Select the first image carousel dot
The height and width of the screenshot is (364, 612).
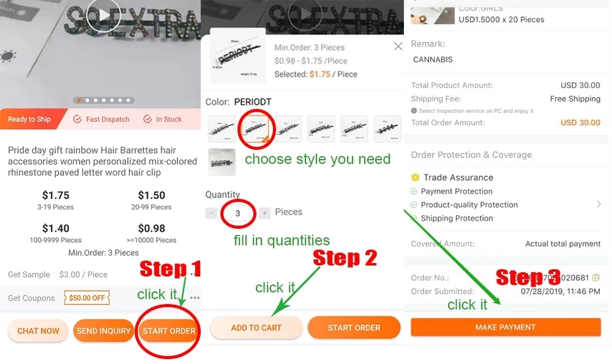pyautogui.click(x=79, y=100)
